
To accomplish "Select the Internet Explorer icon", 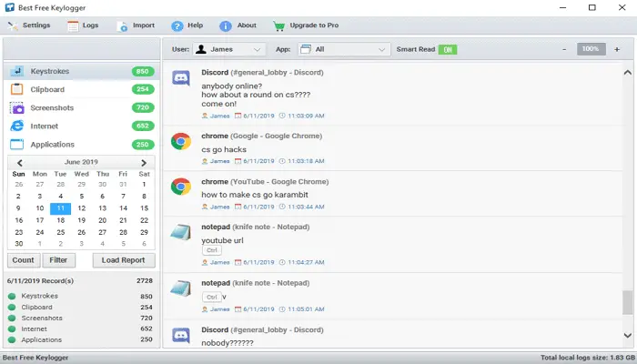I will [16, 126].
